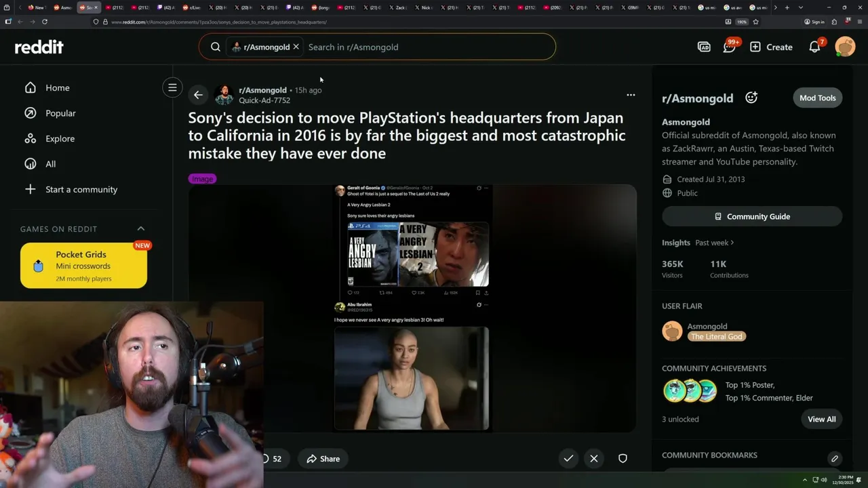Open the user profile avatar menu
This screenshot has height=488, width=868.
pos(845,47)
